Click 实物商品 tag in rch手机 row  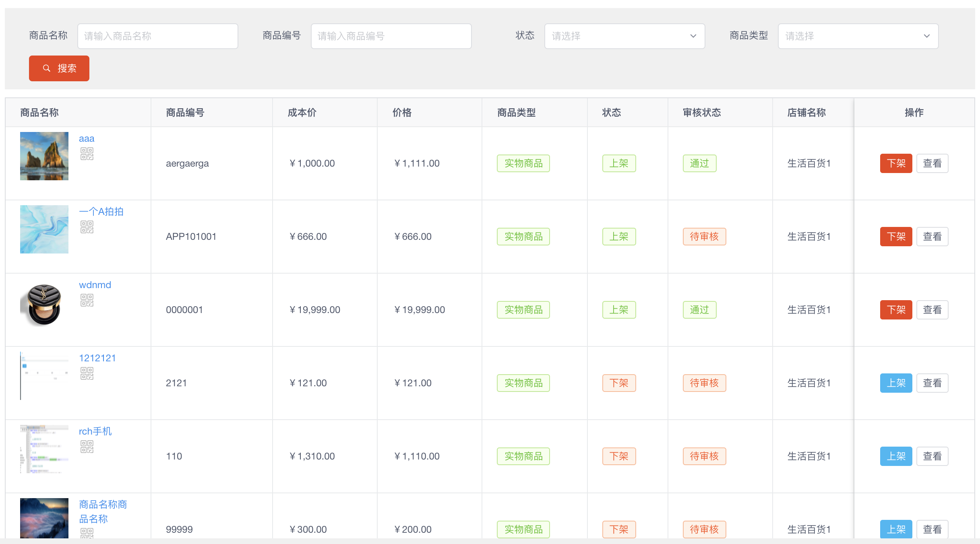click(x=523, y=456)
